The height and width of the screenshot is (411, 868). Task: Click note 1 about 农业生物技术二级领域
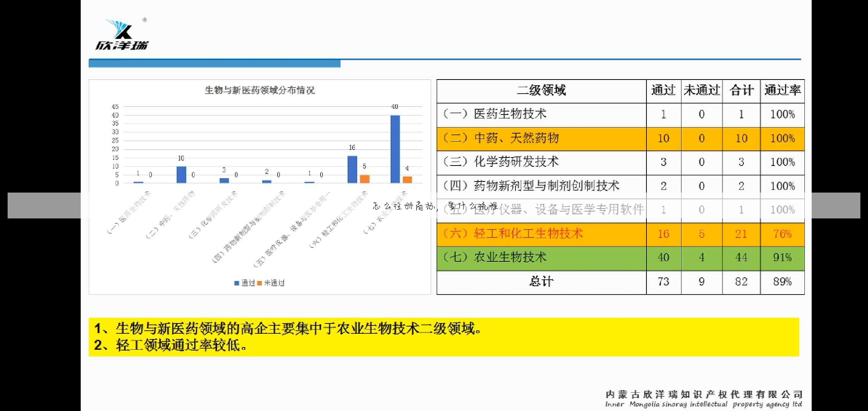[x=288, y=328]
